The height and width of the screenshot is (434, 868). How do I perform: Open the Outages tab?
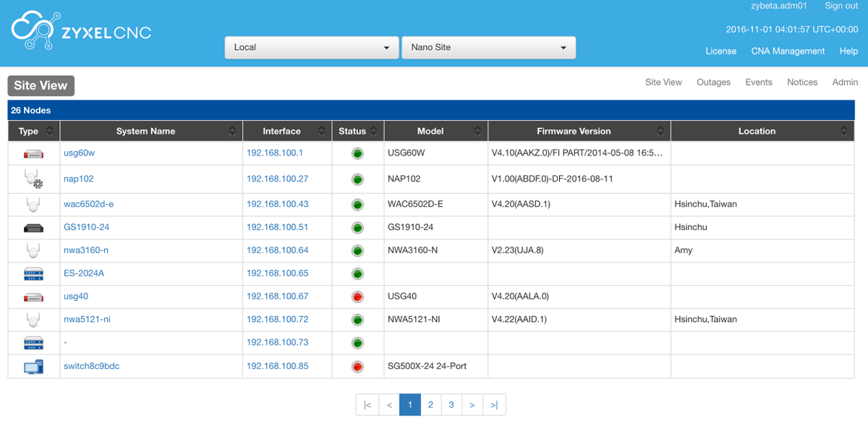click(713, 82)
